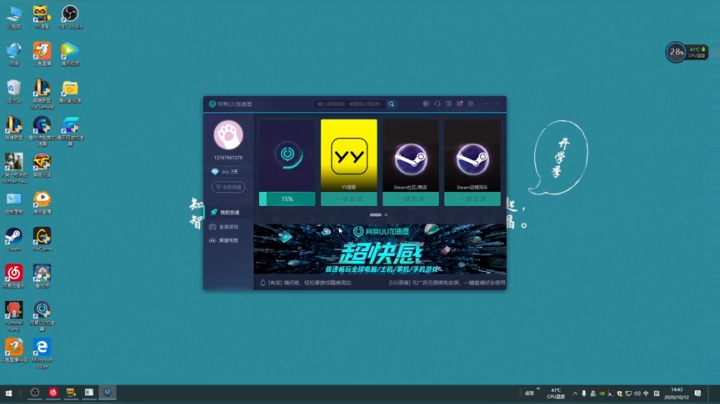Click the floating 28% performance widget
This screenshot has height=404, width=720.
686,52
